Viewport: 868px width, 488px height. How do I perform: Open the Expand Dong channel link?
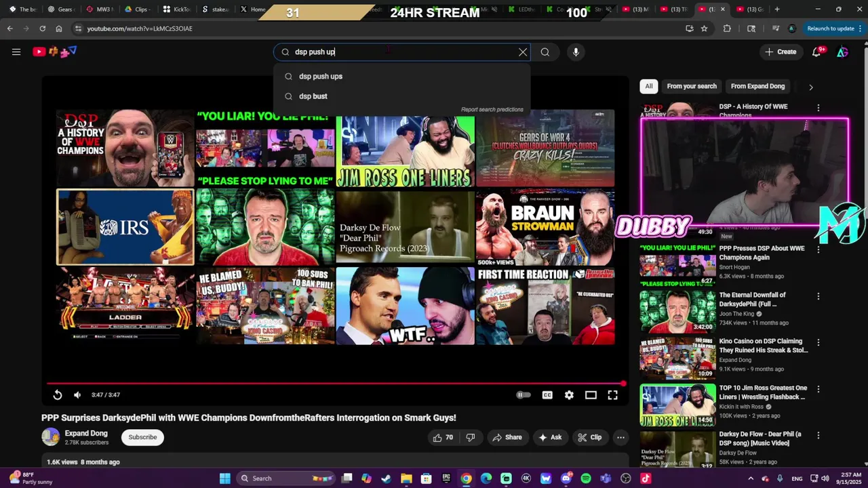coord(86,433)
